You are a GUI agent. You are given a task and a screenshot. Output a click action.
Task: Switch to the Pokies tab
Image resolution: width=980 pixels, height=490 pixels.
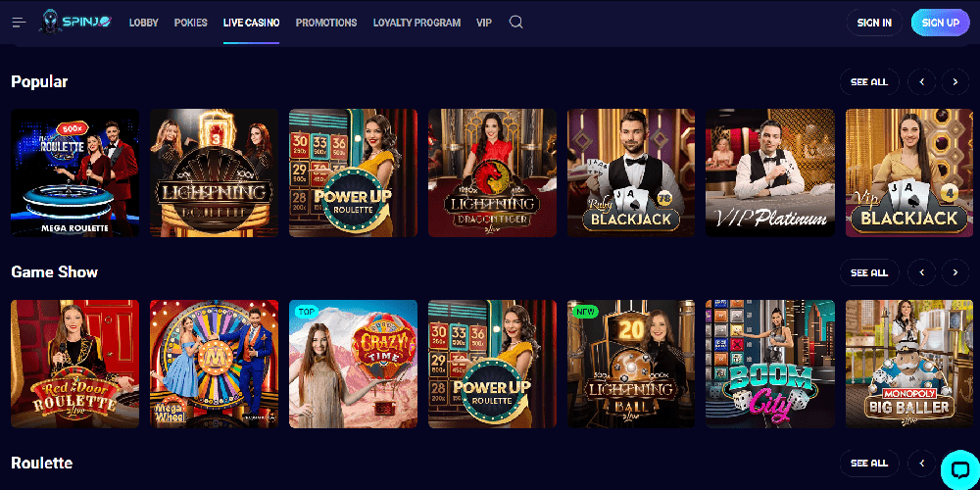click(x=191, y=23)
